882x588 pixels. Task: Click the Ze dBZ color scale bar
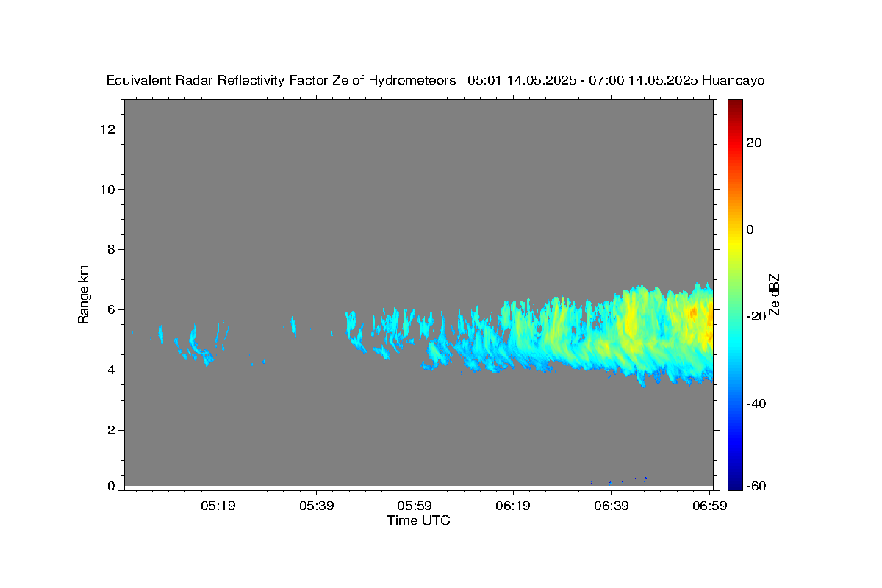pyautogui.click(x=735, y=294)
